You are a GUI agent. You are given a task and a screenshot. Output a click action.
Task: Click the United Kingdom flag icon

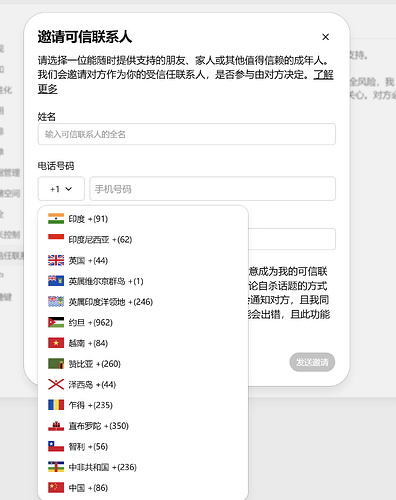click(x=56, y=260)
